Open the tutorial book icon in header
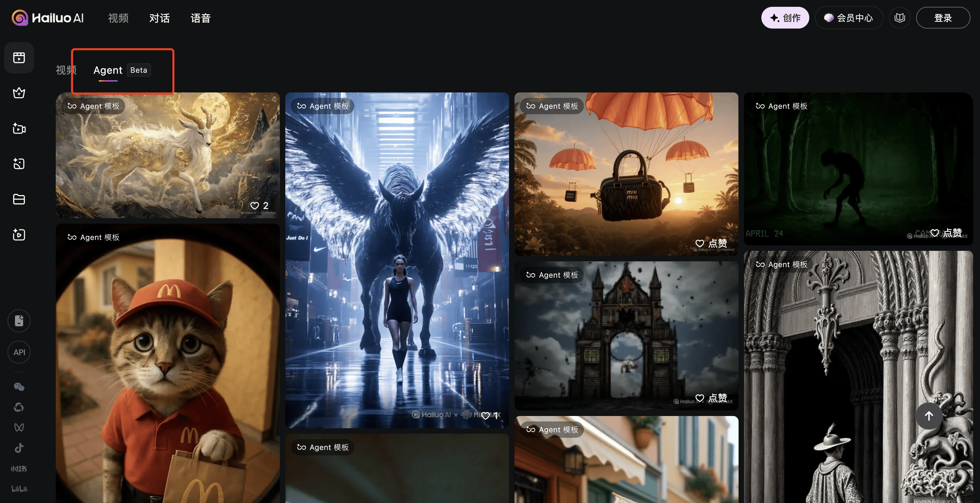The height and width of the screenshot is (503, 980). tap(899, 17)
